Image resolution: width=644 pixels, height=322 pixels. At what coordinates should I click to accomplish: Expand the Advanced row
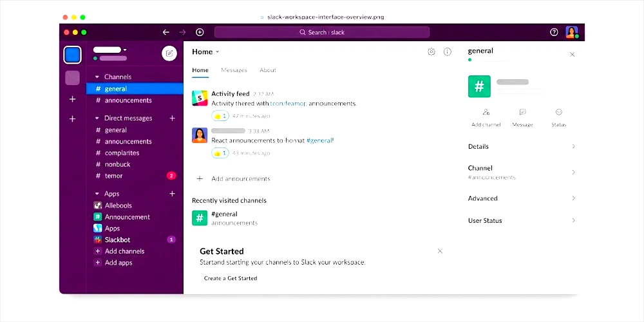522,198
